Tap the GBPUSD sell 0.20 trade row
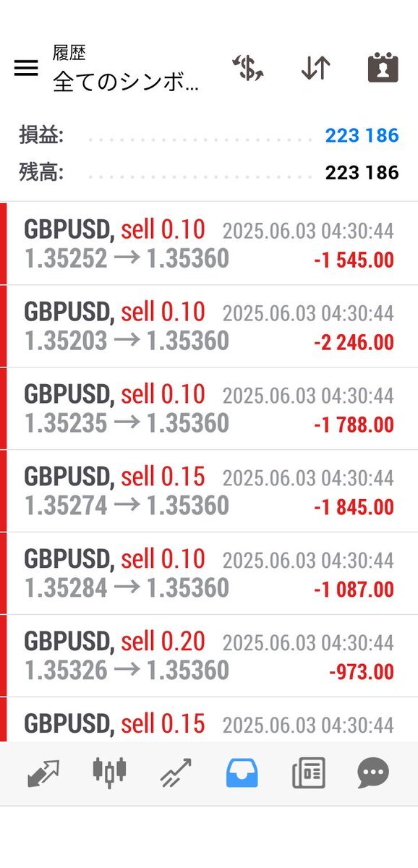The width and height of the screenshot is (418, 868). [x=209, y=656]
